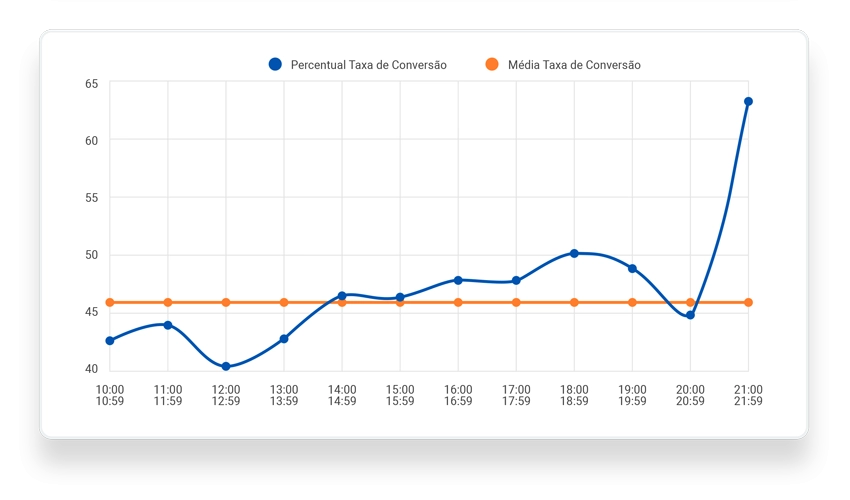Click the blue data point at 10:00
Image resolution: width=850 pixels, height=500 pixels.
(x=110, y=341)
